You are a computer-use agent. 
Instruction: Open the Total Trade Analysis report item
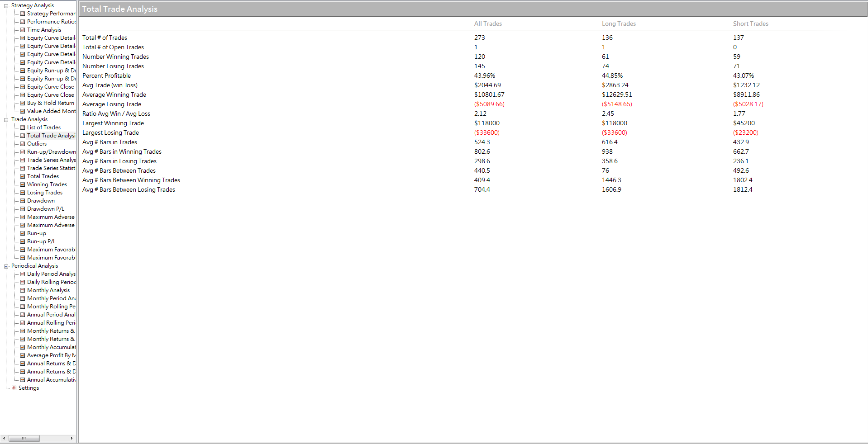point(51,136)
